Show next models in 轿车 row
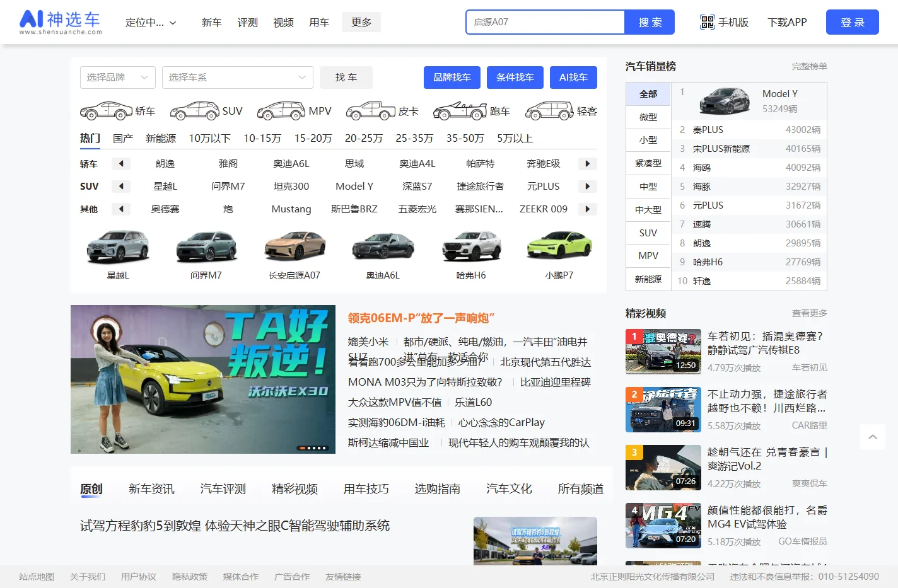898x588 pixels. [x=587, y=164]
